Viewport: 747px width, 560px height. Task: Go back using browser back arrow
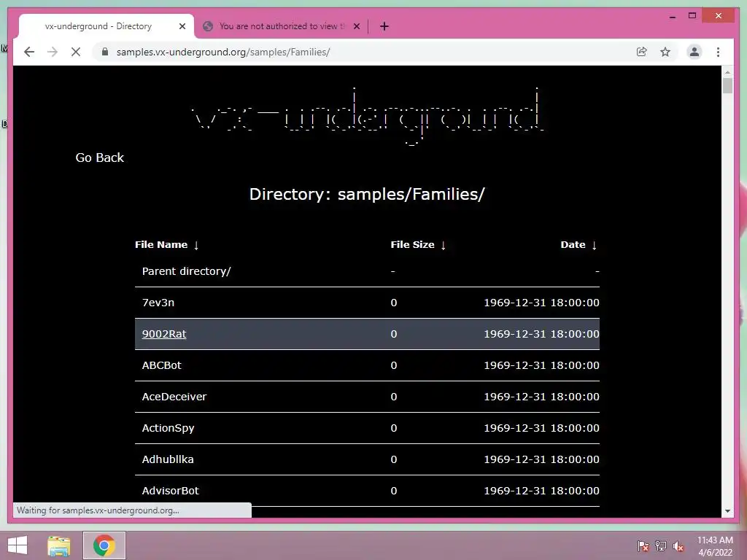pos(29,52)
